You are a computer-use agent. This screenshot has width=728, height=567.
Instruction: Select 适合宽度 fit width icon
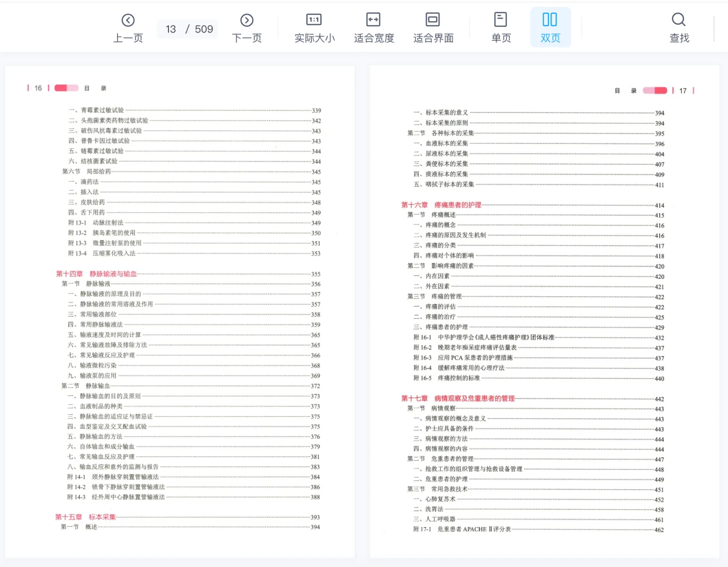[373, 20]
